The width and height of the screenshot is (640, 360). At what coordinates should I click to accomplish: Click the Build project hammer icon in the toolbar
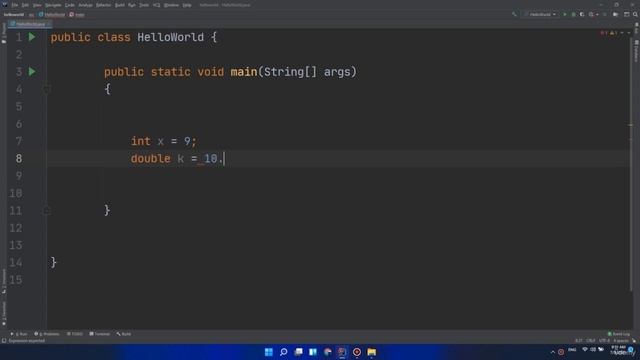[x=514, y=14]
